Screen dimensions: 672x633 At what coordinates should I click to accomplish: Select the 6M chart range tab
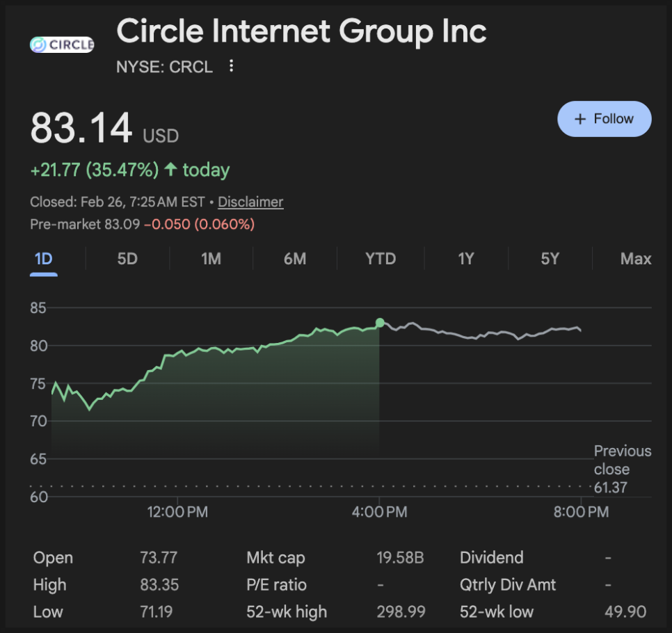[295, 259]
